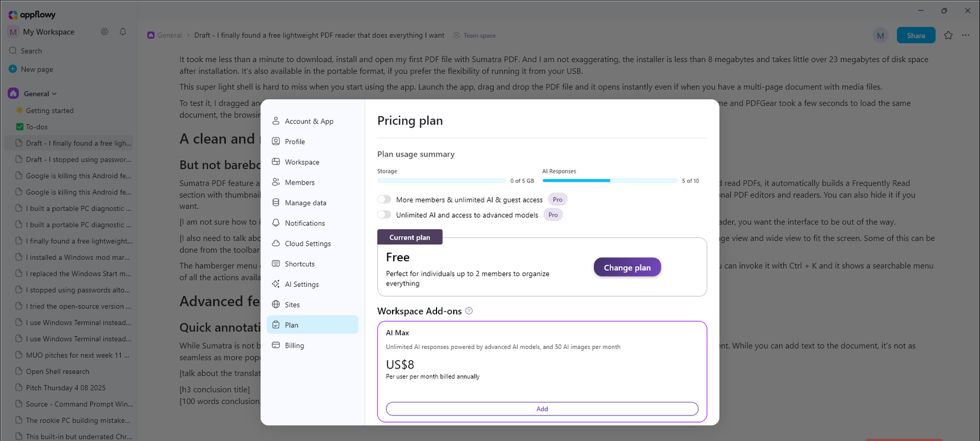Toggle More members & unlimited AI switch
This screenshot has width=980, height=441.
(x=384, y=199)
